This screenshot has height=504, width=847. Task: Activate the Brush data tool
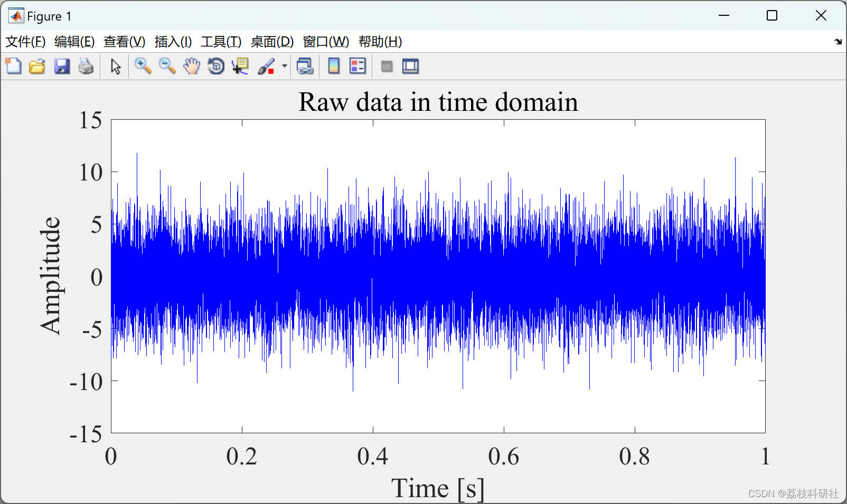266,66
